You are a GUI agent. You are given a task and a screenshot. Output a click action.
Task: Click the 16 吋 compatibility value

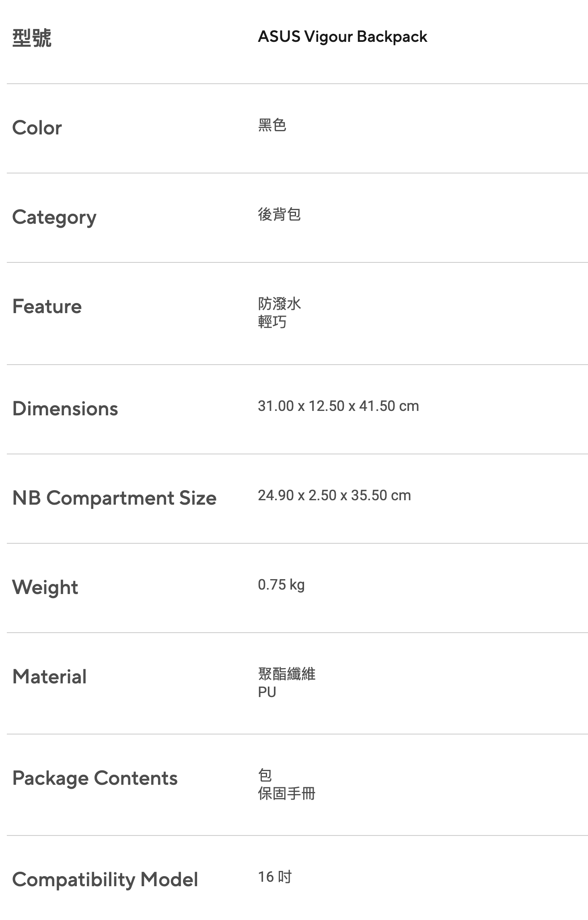275,877
